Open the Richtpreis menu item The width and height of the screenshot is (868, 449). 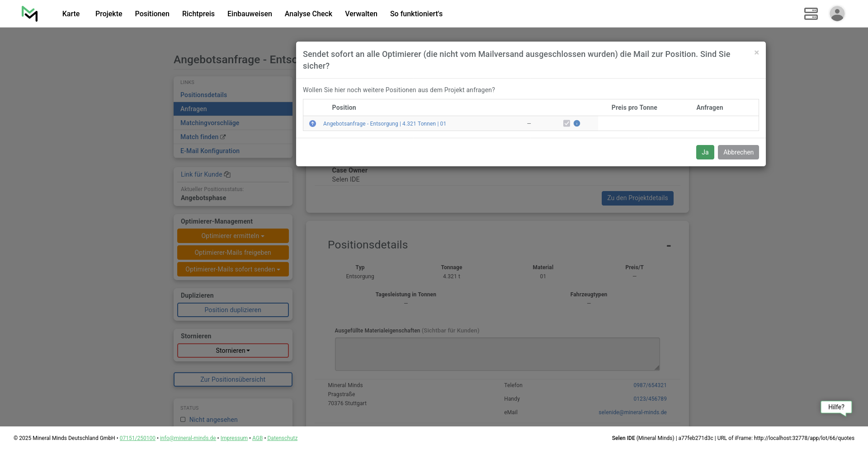tap(198, 14)
